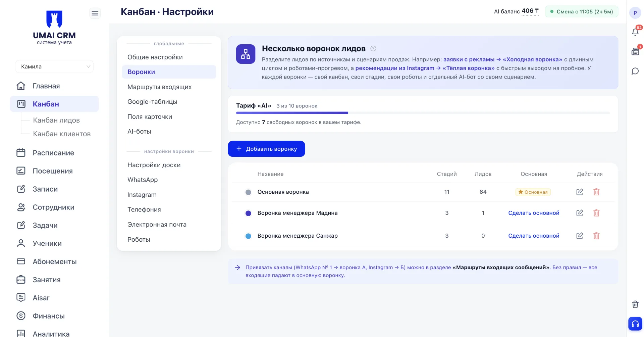This screenshot has height=337, width=644.
Task: Click the Записи pencil icon
Action: tap(21, 189)
